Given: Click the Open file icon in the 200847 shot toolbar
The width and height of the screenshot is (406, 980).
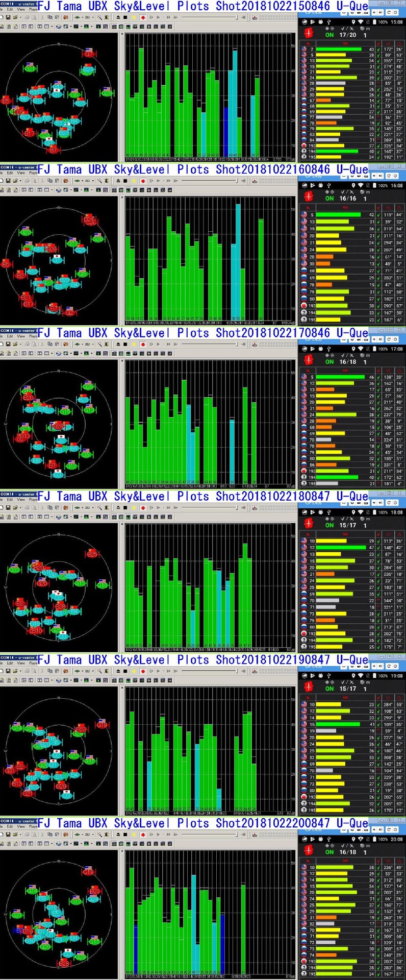Looking at the screenshot, I should [15, 835].
